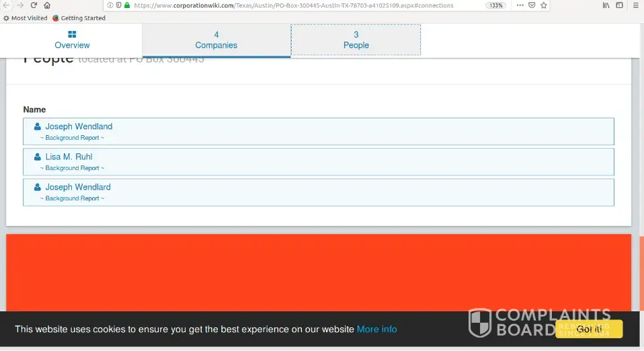Click the site information icon in address bar
This screenshot has height=351, width=644.
coord(110,5)
